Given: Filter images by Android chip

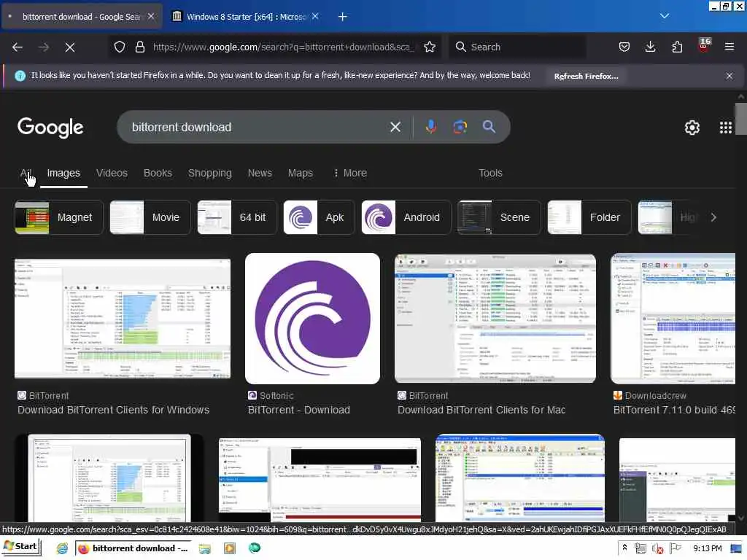Looking at the screenshot, I should [406, 217].
